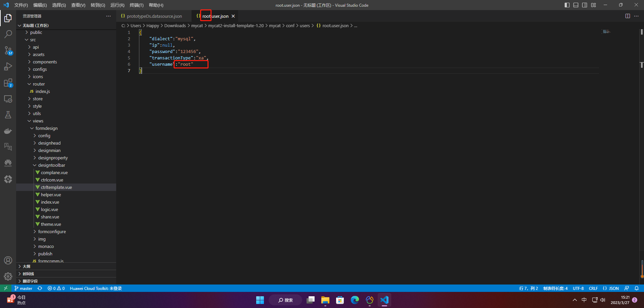Open the Windows Start menu
This screenshot has height=308, width=644.
[x=260, y=300]
